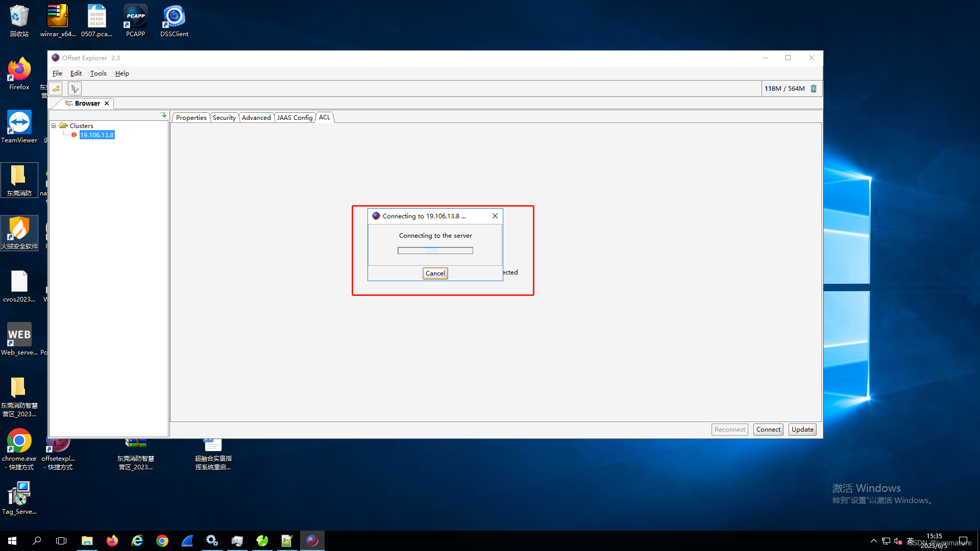Screen dimensions: 980x551
Task: Open the Edit menu
Action: [76, 73]
